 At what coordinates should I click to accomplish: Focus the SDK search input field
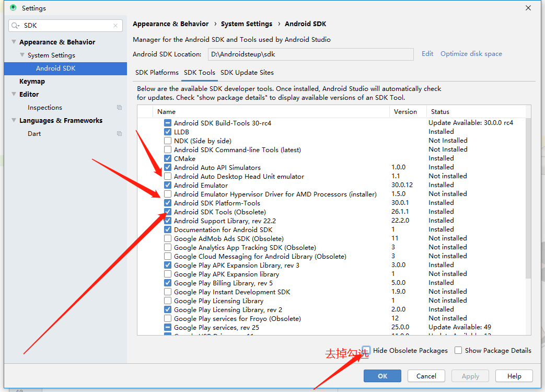pyautogui.click(x=65, y=26)
